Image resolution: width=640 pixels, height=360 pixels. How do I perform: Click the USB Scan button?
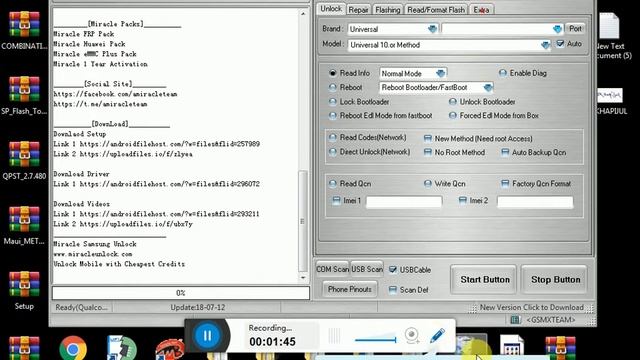point(367,269)
